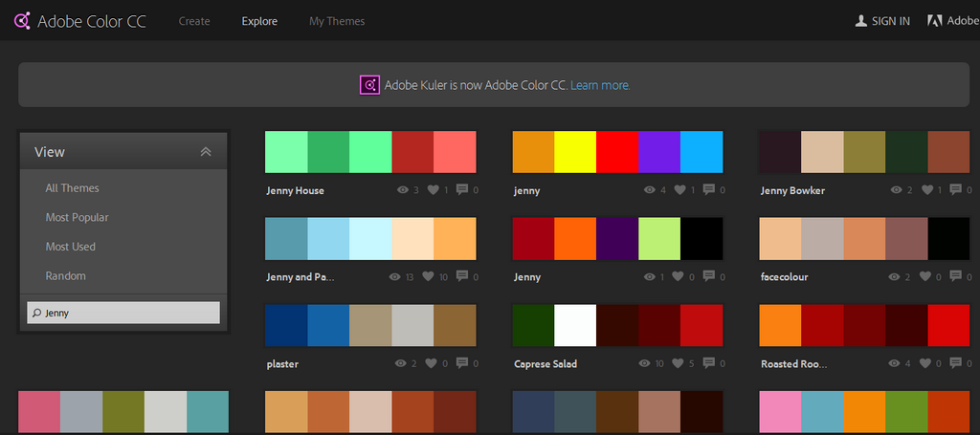Click the heart icon on Jenny House theme
Screen dimensions: 980x435
pyautogui.click(x=433, y=190)
